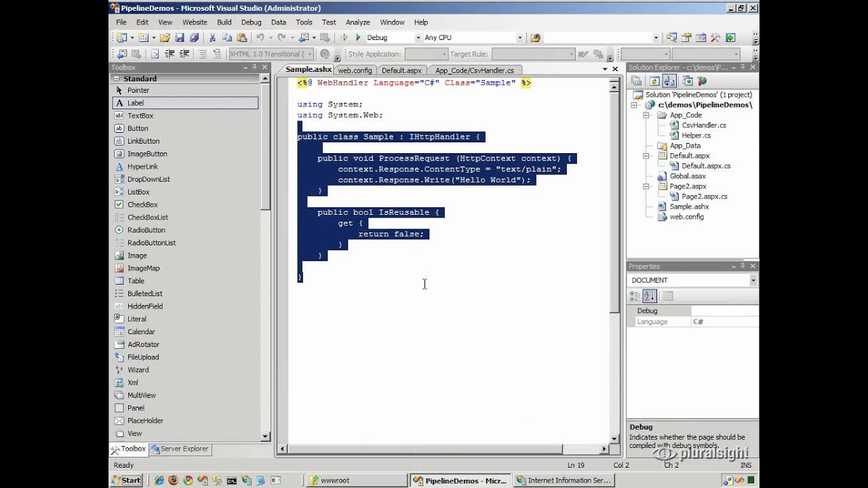868x488 pixels.
Task: Open ASP.NET Configuration icon in Solution Explorer
Action: tap(703, 81)
